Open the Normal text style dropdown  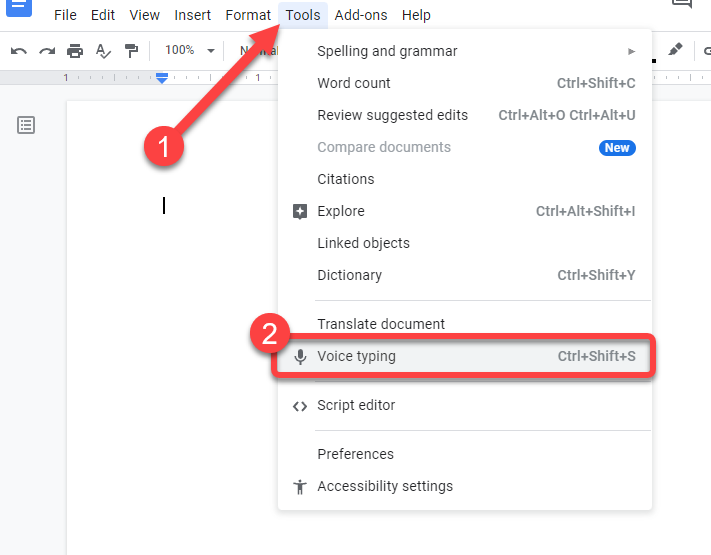tap(257, 51)
